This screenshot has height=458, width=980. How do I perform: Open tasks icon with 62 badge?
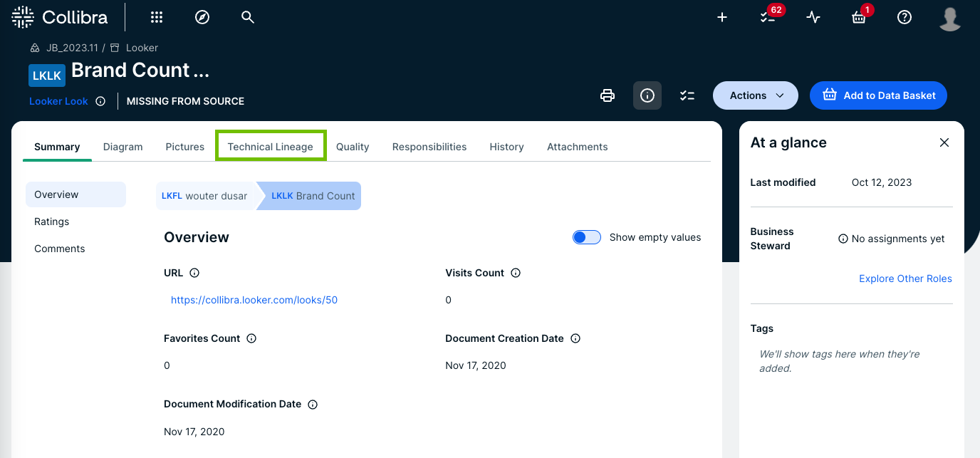768,18
